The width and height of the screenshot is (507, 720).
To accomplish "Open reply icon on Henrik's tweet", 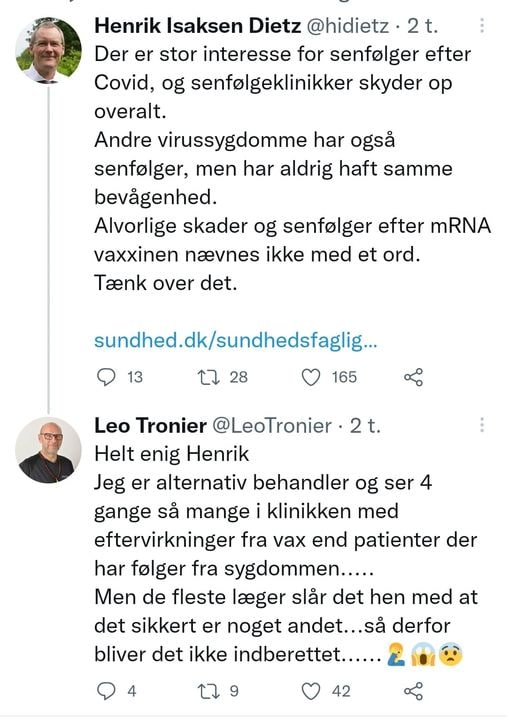I will coord(107,377).
